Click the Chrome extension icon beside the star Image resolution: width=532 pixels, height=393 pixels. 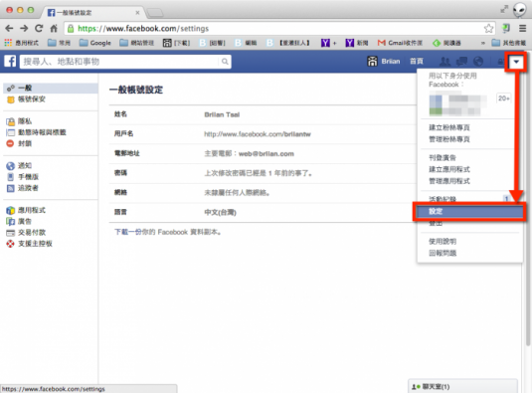pos(506,29)
